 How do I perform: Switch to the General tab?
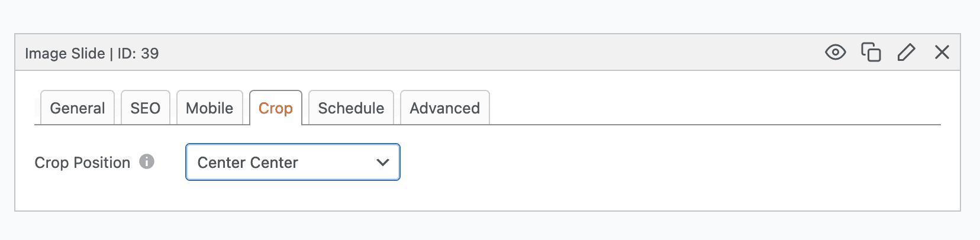(x=77, y=108)
